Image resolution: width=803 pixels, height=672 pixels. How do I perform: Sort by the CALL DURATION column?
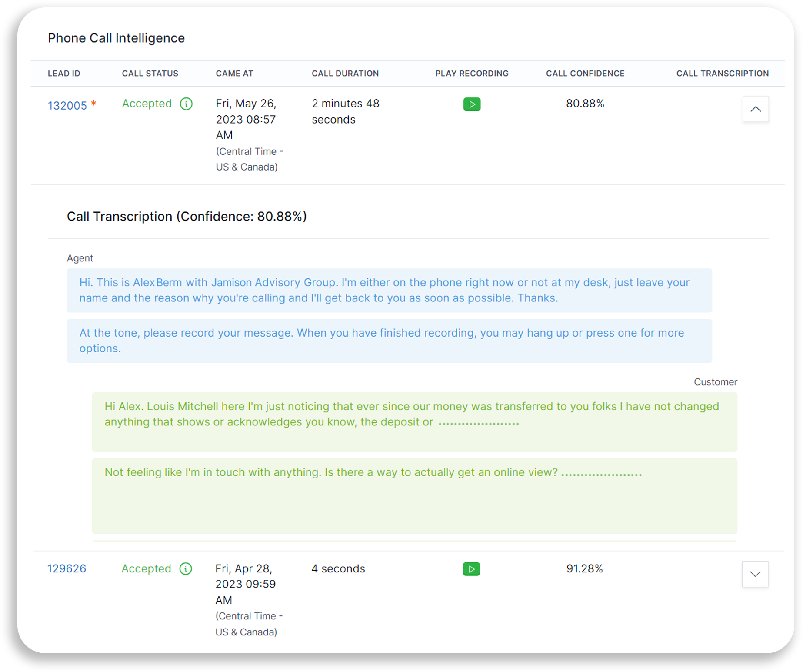tap(345, 73)
